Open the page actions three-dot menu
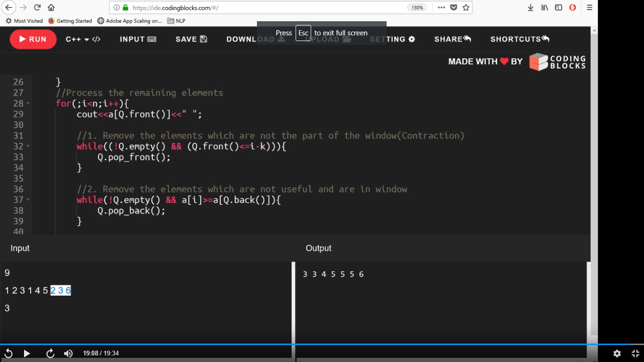This screenshot has height=362, width=644. [x=441, y=8]
